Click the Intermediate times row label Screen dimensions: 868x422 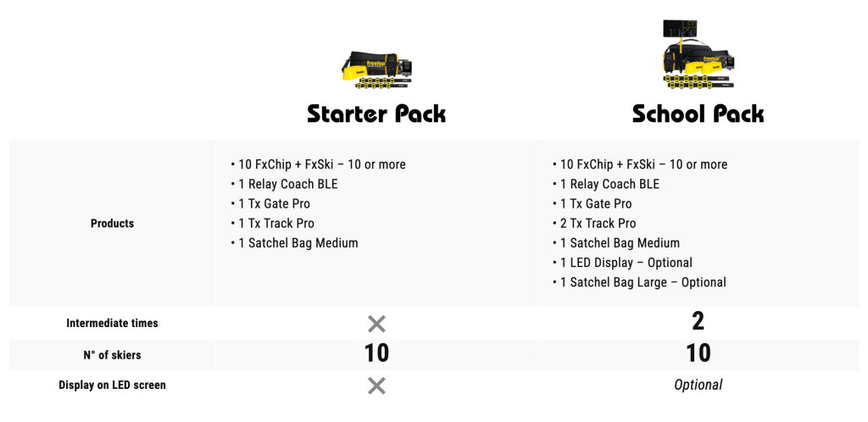pos(113,323)
